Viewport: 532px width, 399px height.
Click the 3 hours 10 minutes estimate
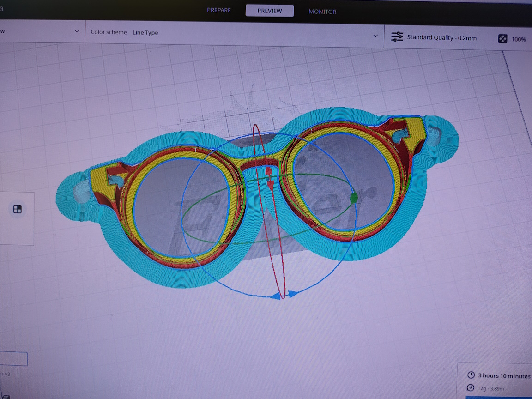click(x=504, y=376)
